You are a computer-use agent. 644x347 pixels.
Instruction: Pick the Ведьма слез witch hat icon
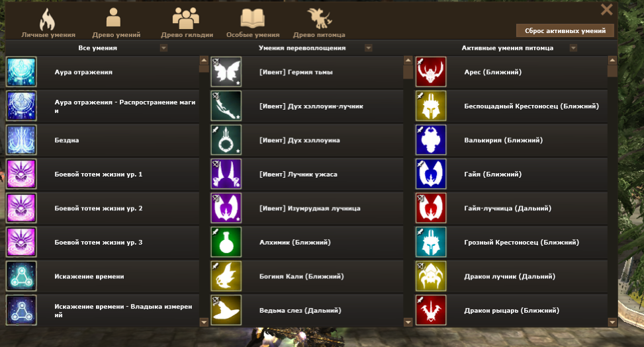tap(226, 310)
